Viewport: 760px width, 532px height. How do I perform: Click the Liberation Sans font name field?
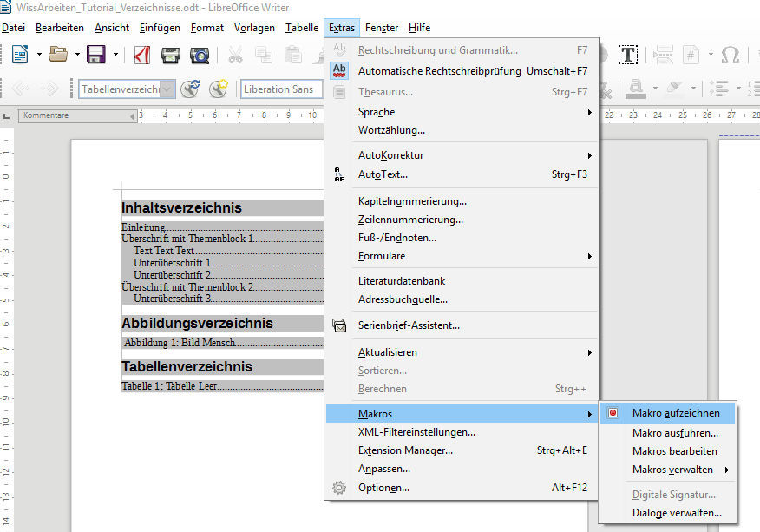(282, 89)
